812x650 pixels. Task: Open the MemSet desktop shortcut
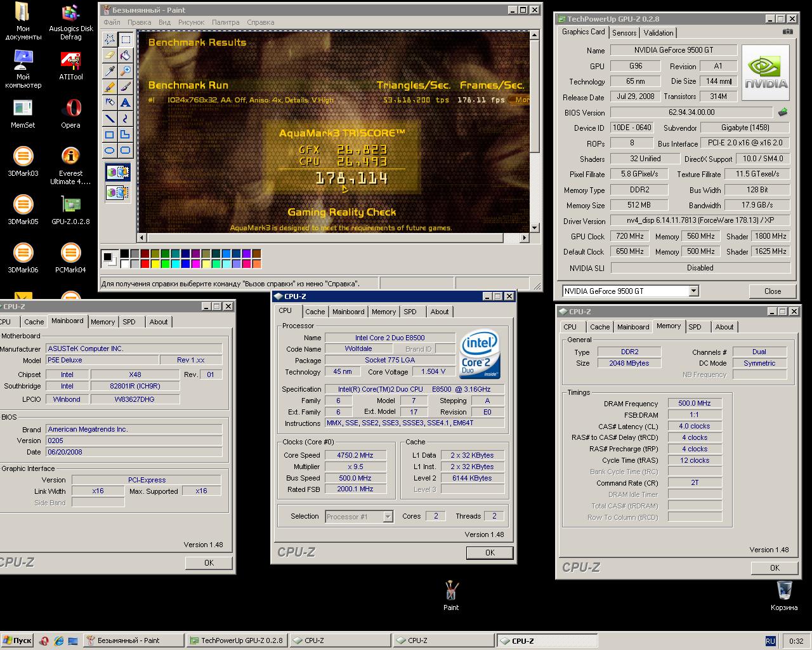tap(23, 114)
